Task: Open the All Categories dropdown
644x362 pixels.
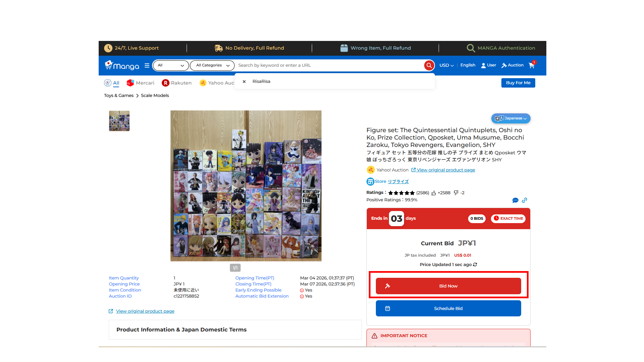Action: pos(212,65)
